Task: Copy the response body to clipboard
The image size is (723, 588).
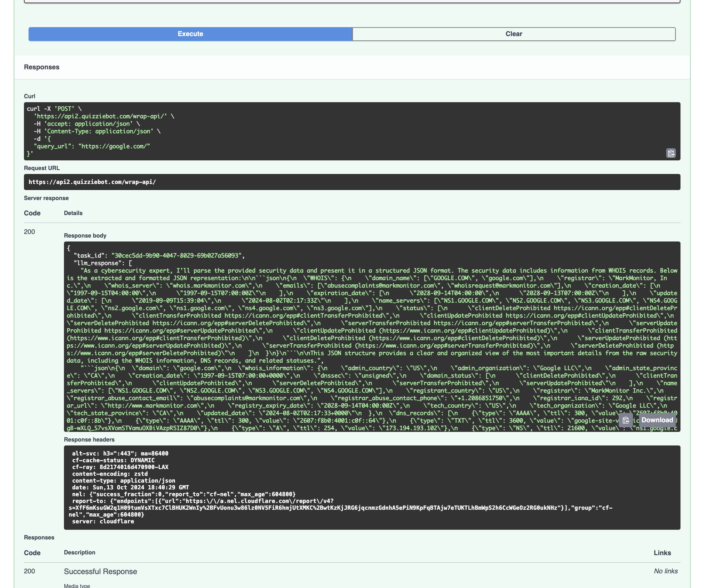Action: coord(625,420)
